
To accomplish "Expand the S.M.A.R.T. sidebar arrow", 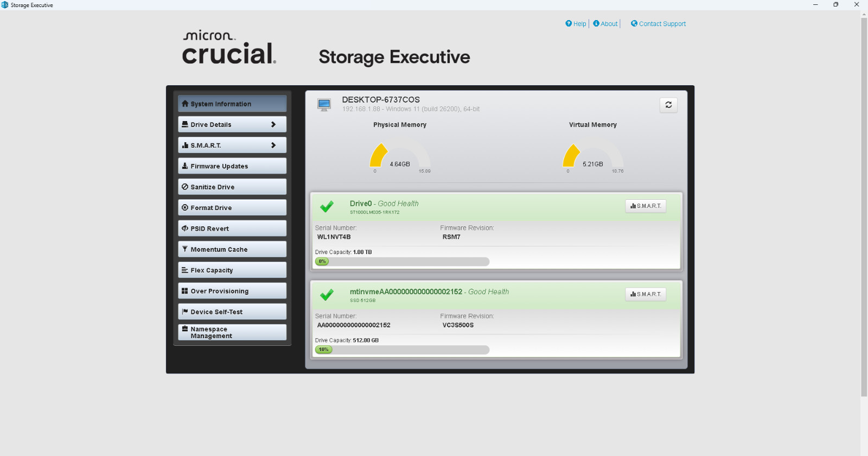I will 273,145.
